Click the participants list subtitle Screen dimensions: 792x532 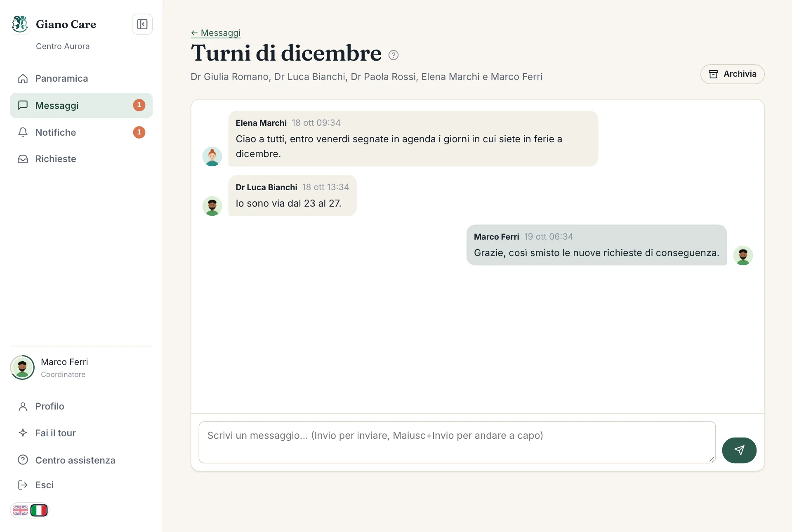click(x=367, y=77)
